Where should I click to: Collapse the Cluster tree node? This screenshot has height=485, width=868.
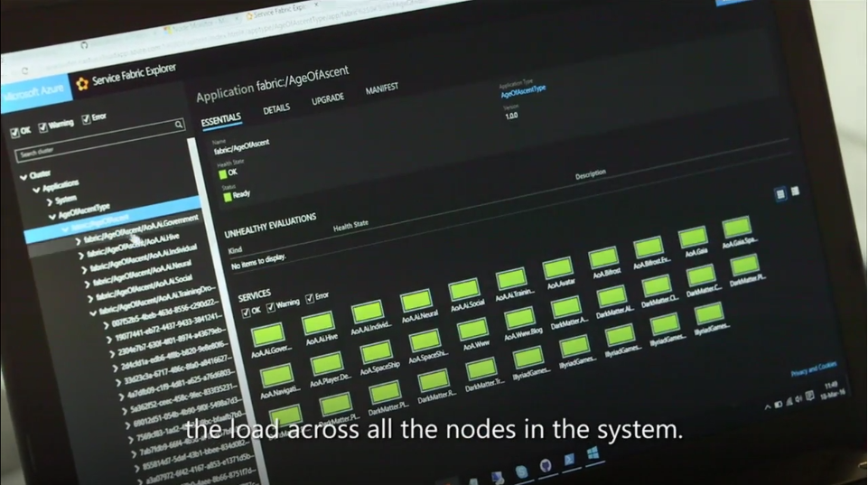pyautogui.click(x=23, y=177)
